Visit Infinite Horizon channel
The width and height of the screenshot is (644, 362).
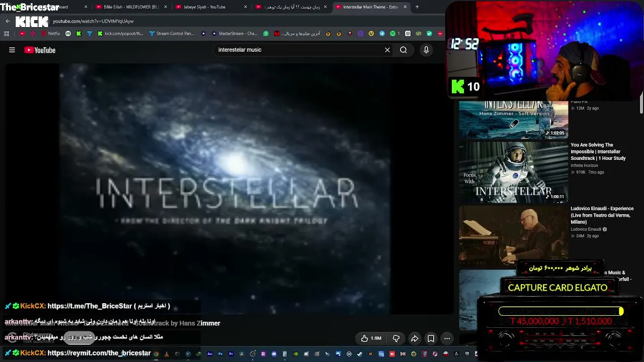[x=584, y=165]
